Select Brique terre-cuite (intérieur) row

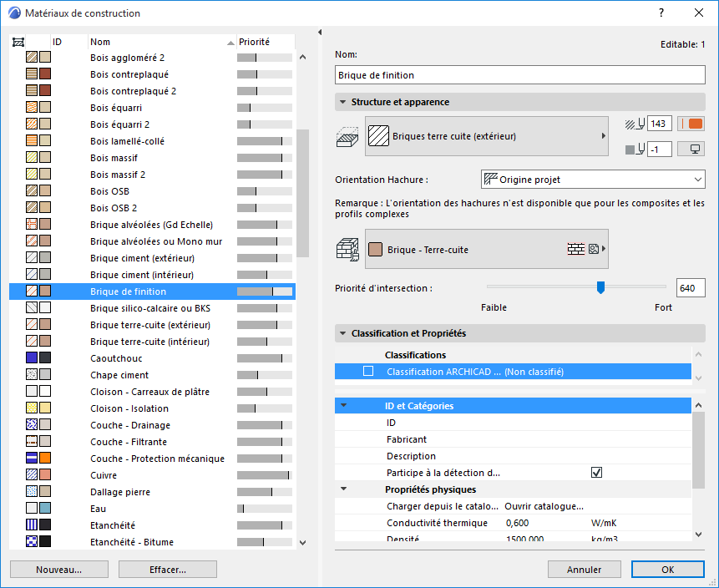tap(152, 342)
